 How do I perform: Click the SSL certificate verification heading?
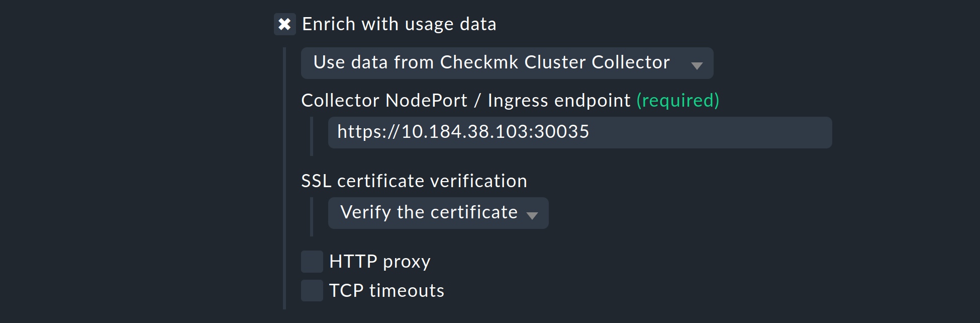click(414, 181)
